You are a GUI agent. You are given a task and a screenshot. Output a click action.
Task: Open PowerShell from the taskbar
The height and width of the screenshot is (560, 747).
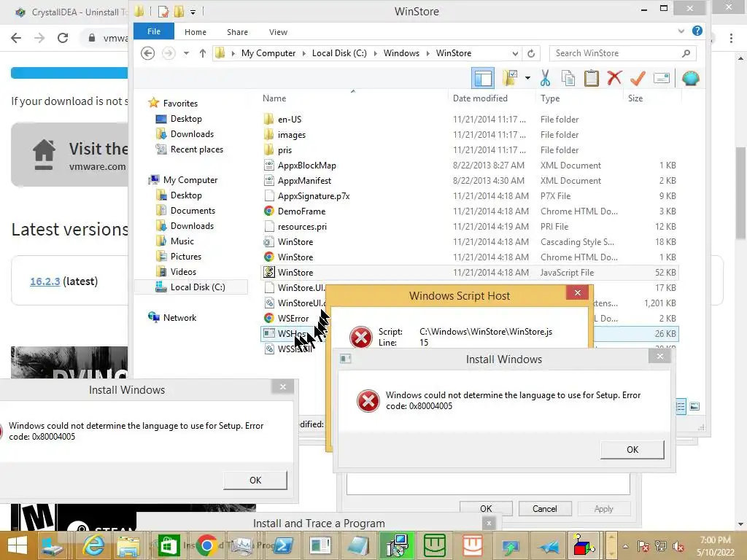(x=283, y=545)
